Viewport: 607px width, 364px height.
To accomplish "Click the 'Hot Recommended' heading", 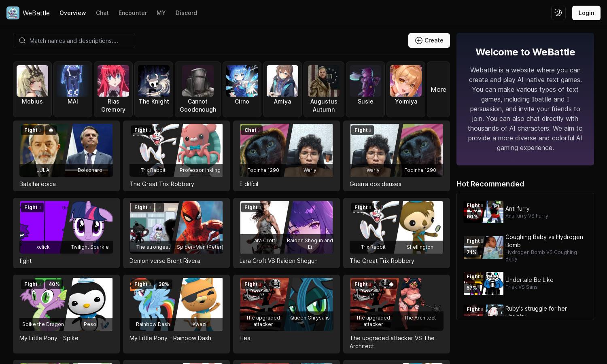I will click(490, 184).
